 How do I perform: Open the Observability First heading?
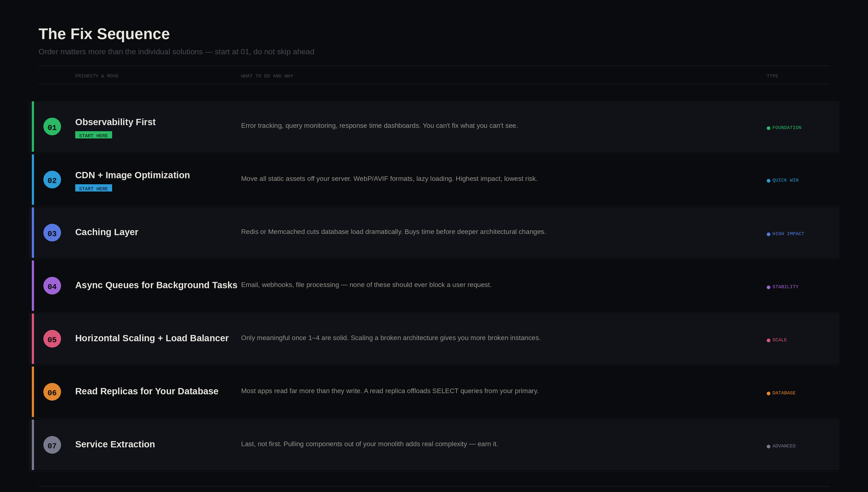[115, 122]
